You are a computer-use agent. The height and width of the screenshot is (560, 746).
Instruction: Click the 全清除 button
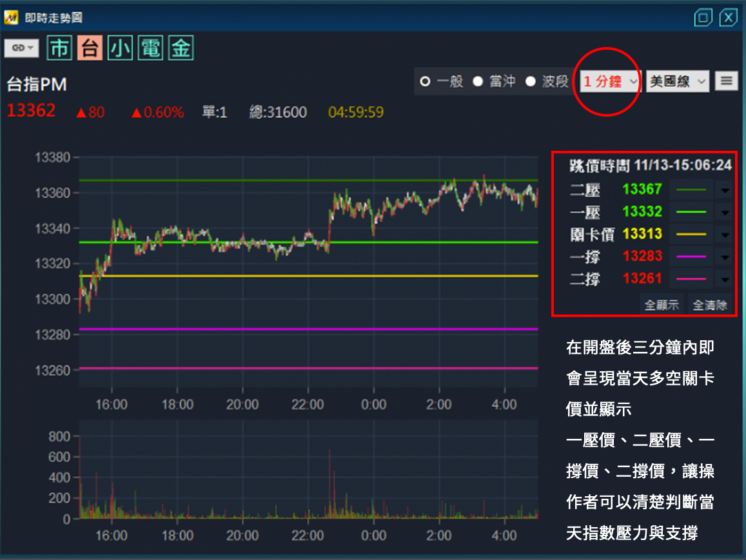tap(710, 305)
